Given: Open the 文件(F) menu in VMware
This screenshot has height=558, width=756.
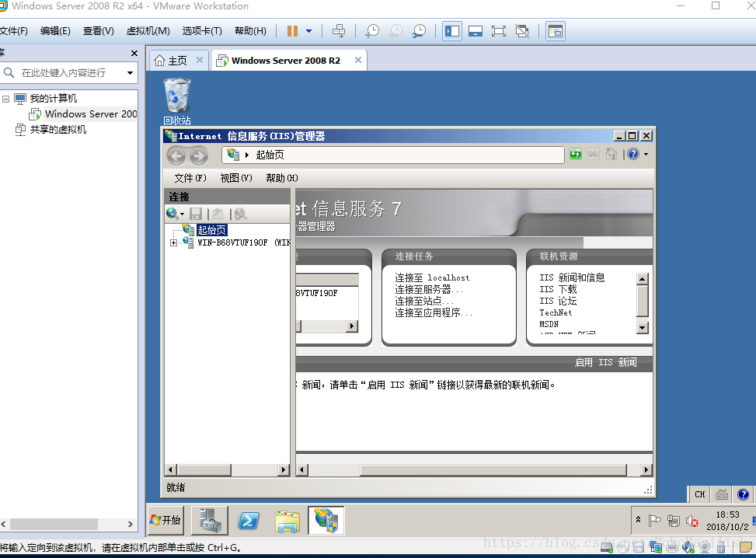Looking at the screenshot, I should click(13, 31).
